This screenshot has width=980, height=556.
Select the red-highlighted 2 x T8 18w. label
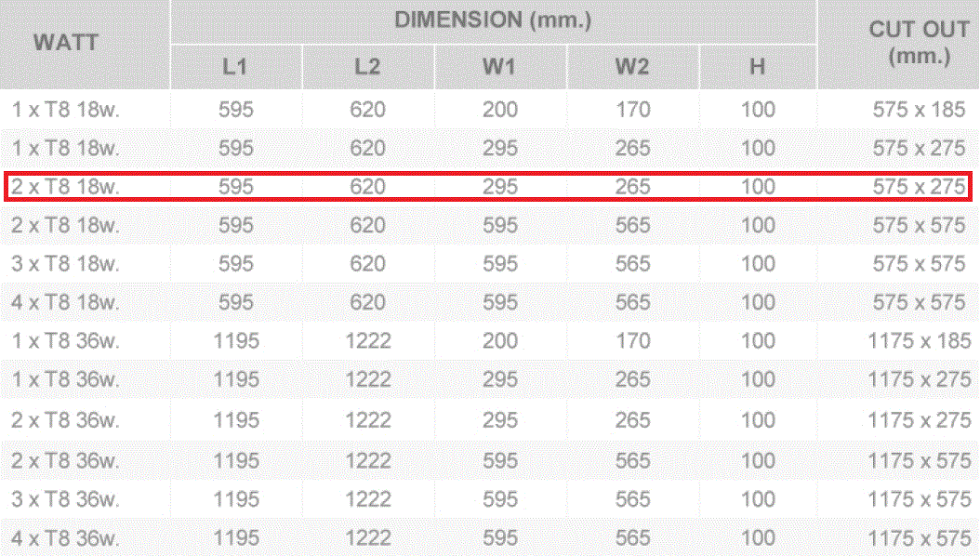tap(66, 187)
